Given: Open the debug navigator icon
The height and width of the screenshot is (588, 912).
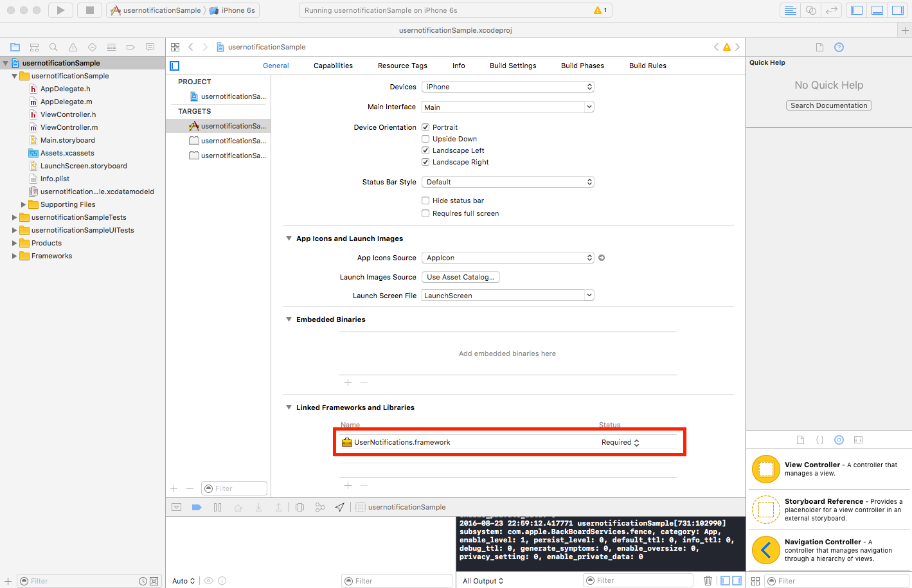Looking at the screenshot, I should pos(111,47).
